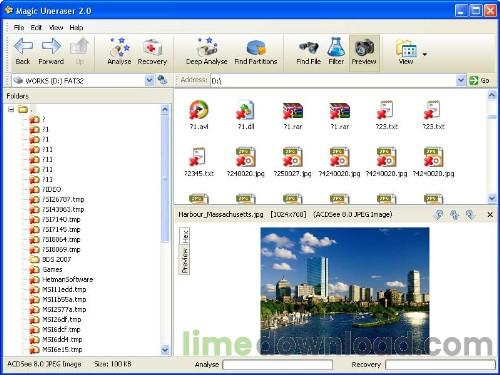
Task: Open the File menu
Action: [19, 27]
